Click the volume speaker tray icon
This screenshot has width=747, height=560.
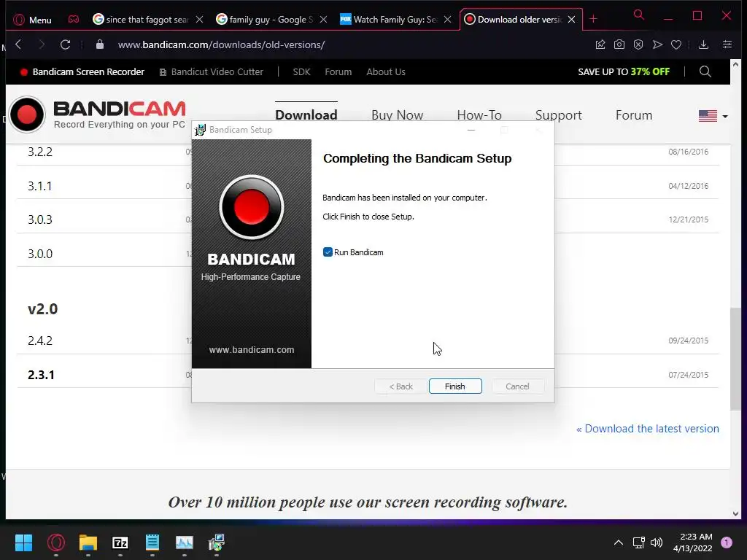(657, 542)
